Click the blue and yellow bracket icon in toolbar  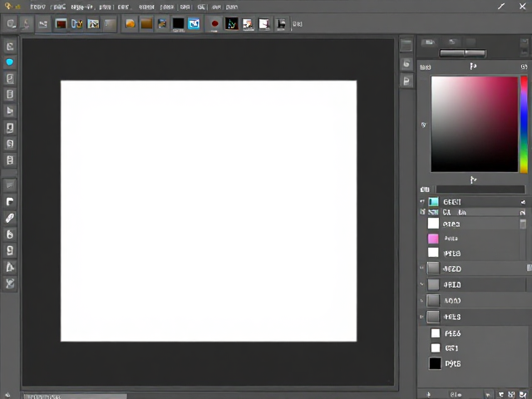tap(77, 24)
